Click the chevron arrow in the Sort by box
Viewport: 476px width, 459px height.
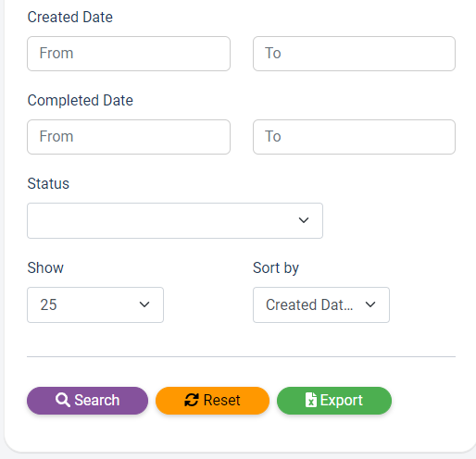370,304
